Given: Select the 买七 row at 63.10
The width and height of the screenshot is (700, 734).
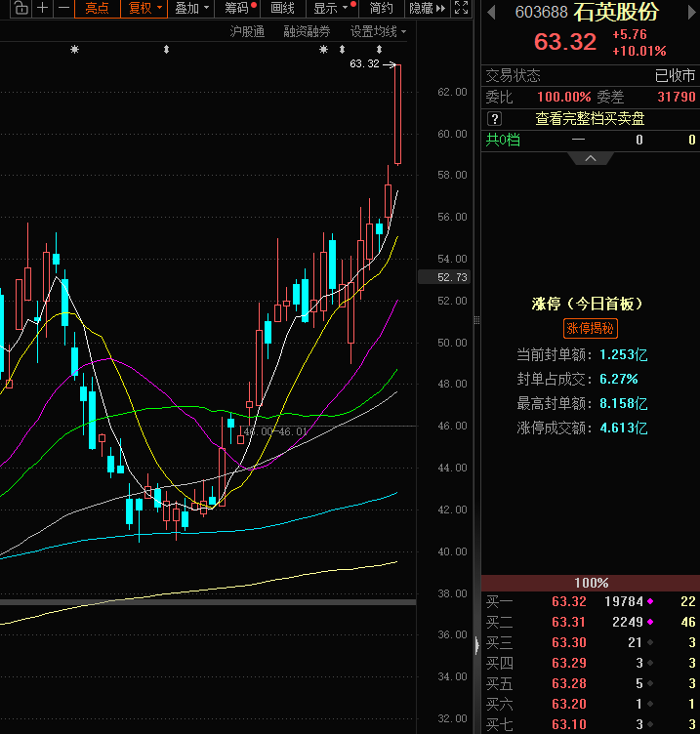Looking at the screenshot, I should (591, 724).
